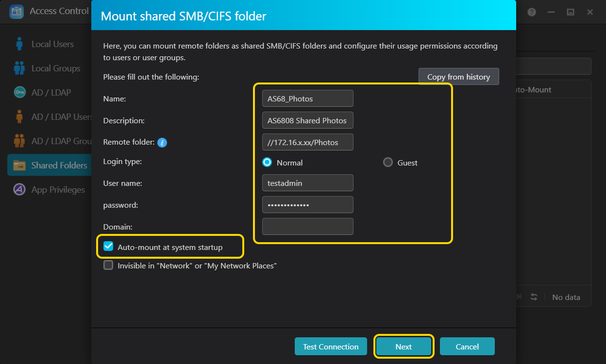Cancel the mount folder dialog
The height and width of the screenshot is (364, 606).
pos(467,347)
